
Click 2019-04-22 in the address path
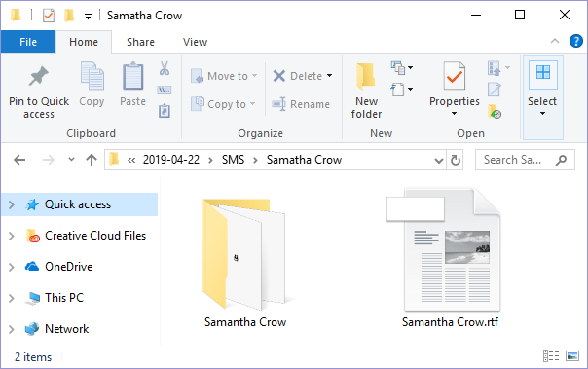171,160
